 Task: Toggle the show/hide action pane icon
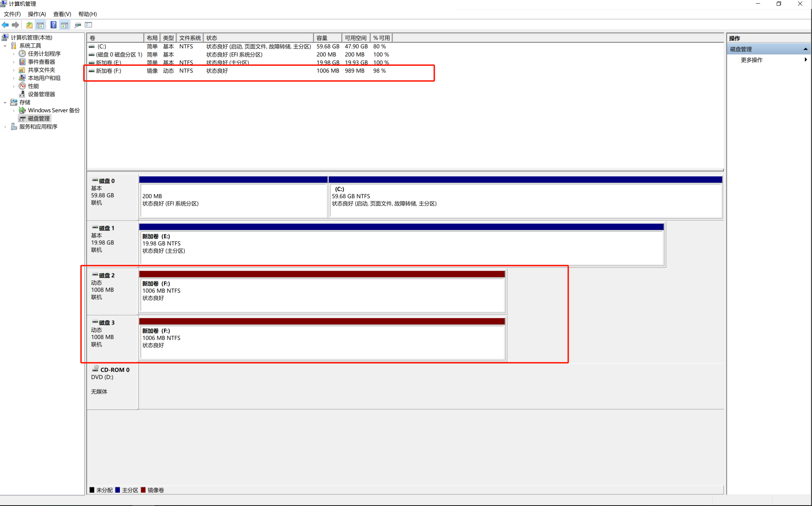64,25
